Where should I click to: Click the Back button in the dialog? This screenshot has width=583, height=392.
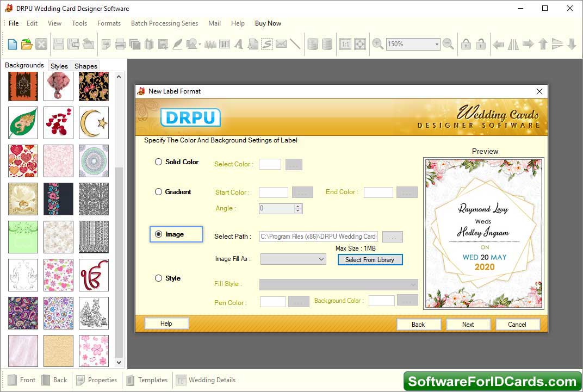[x=418, y=325]
